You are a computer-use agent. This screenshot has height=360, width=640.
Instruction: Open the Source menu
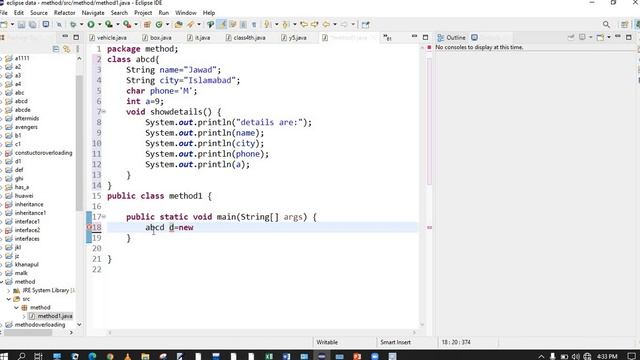point(39,13)
